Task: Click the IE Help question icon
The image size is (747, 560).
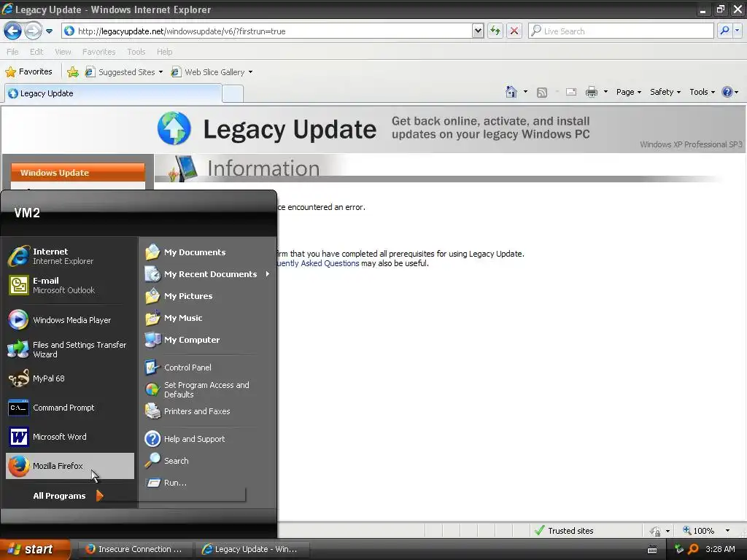Action: tap(727, 92)
